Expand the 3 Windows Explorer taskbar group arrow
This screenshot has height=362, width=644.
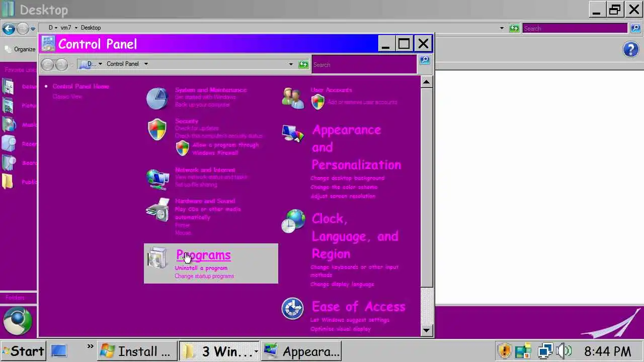[256, 351]
